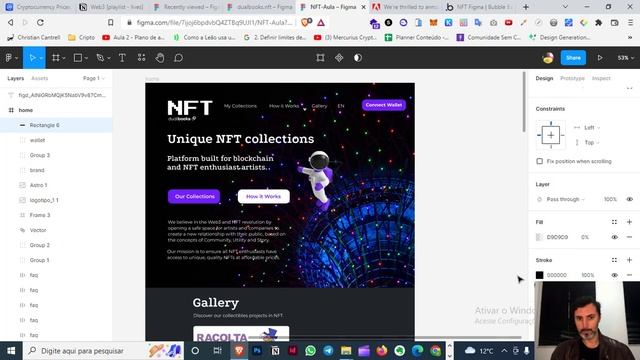Switch to the Prototype tab

[572, 78]
